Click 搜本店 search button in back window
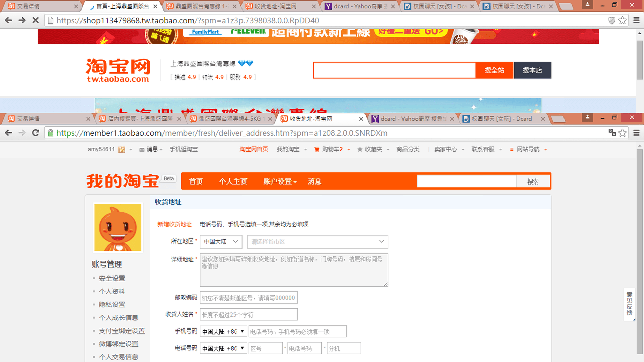 (532, 70)
